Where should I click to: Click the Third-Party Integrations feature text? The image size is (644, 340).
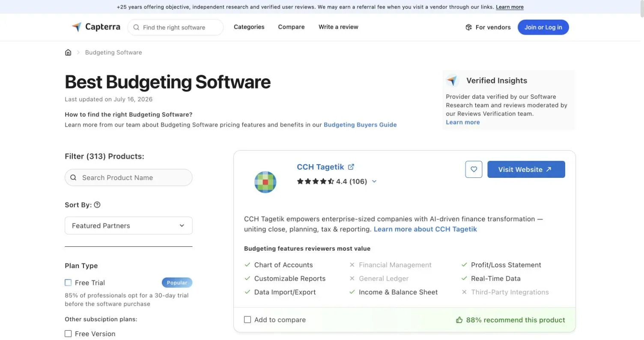(x=510, y=292)
